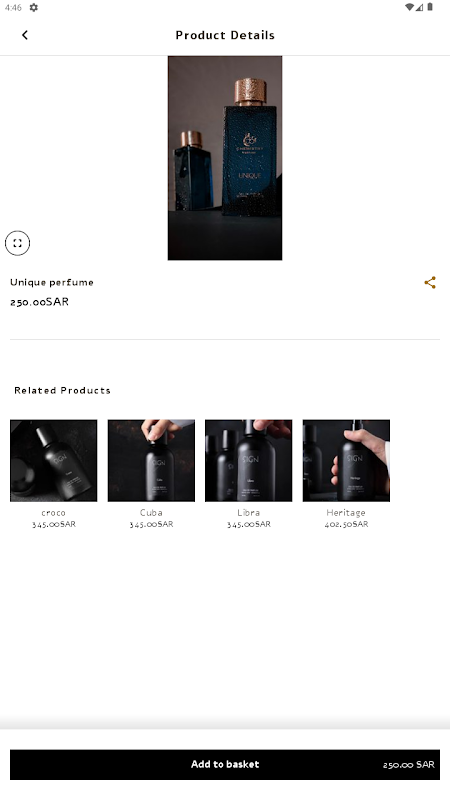
Task: Tap the Product Details header title
Action: 225,35
